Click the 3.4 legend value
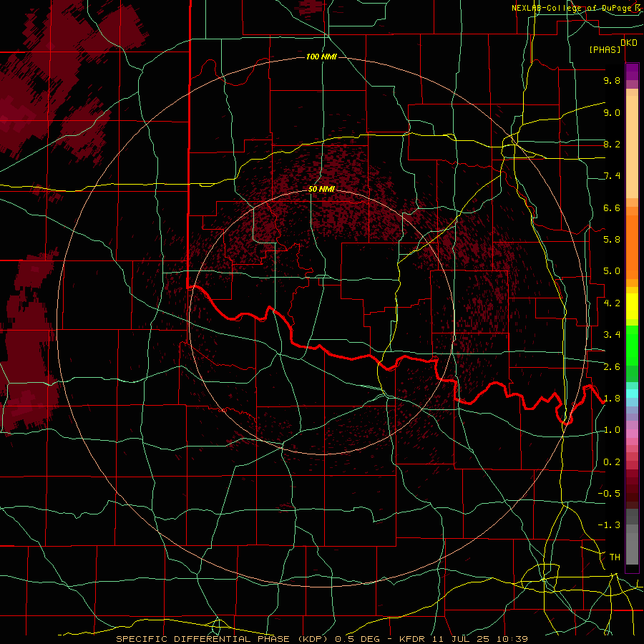Image resolution: width=644 pixels, height=644 pixels. (612, 335)
